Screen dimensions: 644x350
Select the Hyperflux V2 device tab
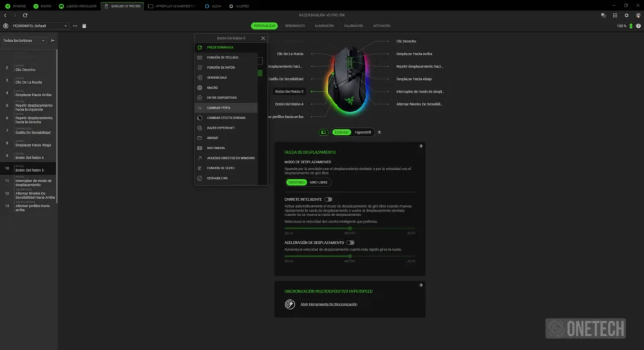coord(172,6)
